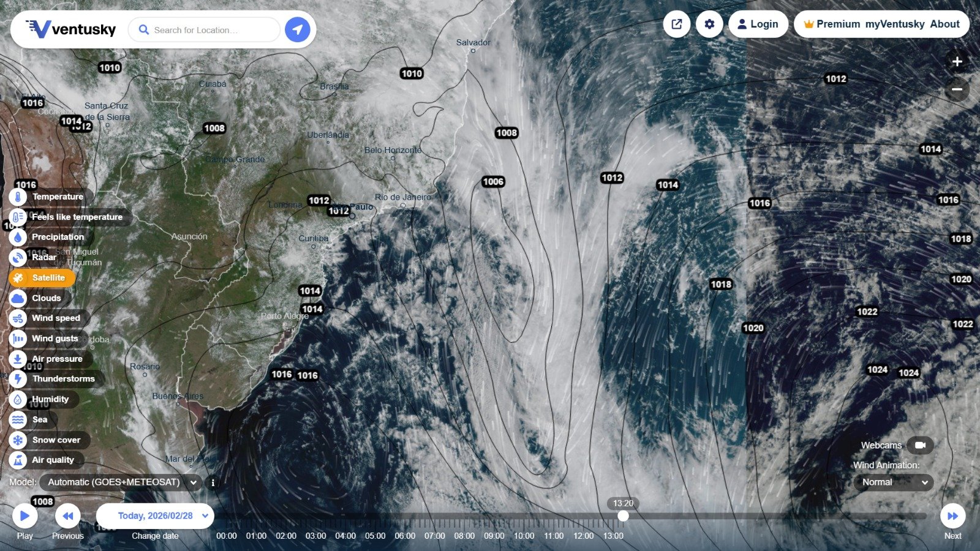
Task: Open the Wind Animation Normal dropdown
Action: (x=893, y=482)
